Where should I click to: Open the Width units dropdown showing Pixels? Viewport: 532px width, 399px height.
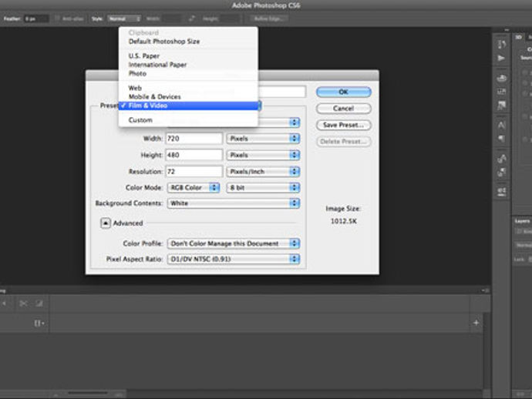pos(263,139)
